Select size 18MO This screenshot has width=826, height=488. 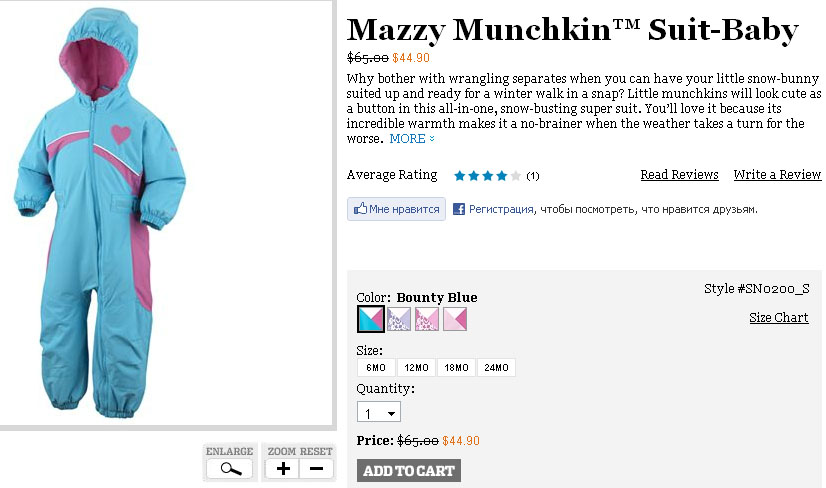tap(456, 368)
